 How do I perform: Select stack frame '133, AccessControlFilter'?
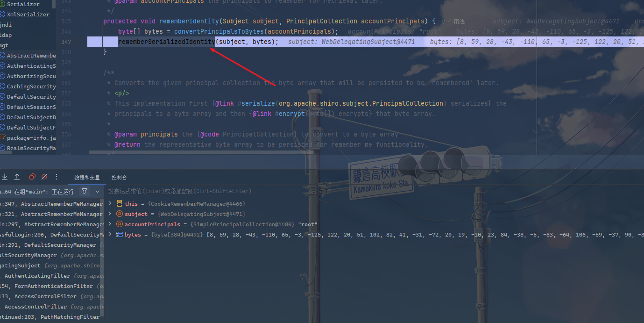tap(51, 296)
